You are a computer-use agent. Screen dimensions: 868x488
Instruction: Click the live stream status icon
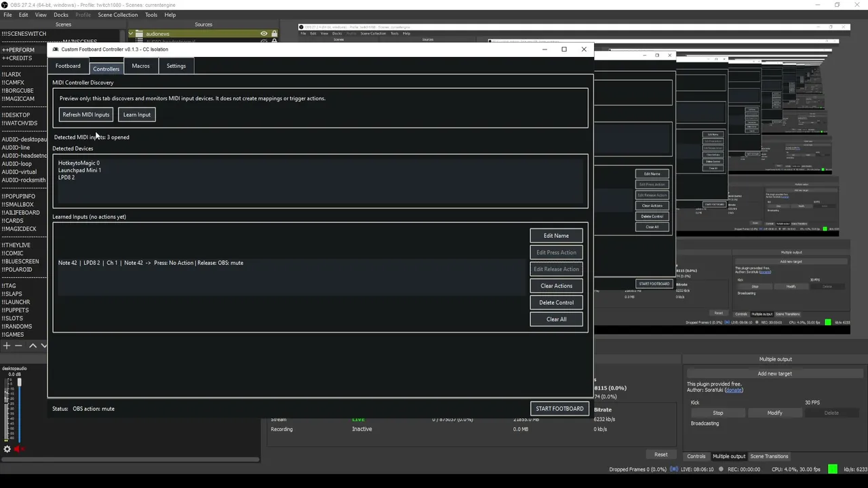click(x=674, y=469)
